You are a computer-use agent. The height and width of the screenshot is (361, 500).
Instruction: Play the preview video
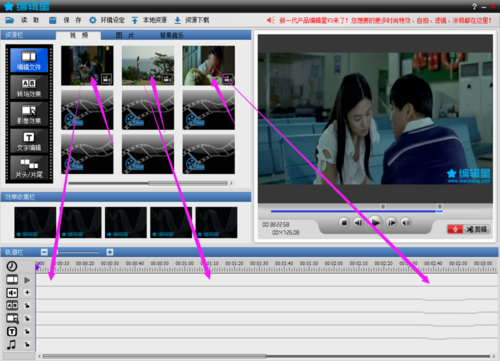(375, 222)
